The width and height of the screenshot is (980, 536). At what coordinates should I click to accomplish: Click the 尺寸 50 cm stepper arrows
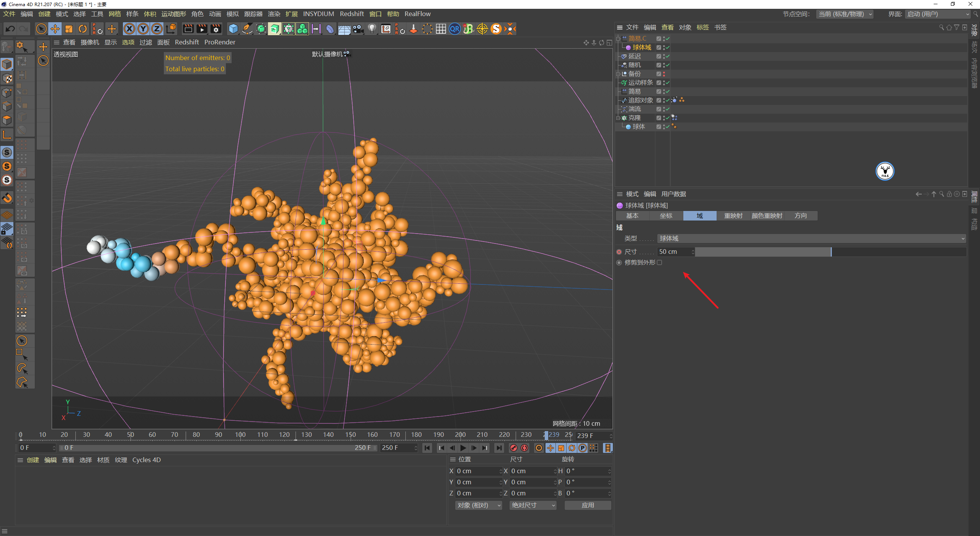[x=693, y=252]
